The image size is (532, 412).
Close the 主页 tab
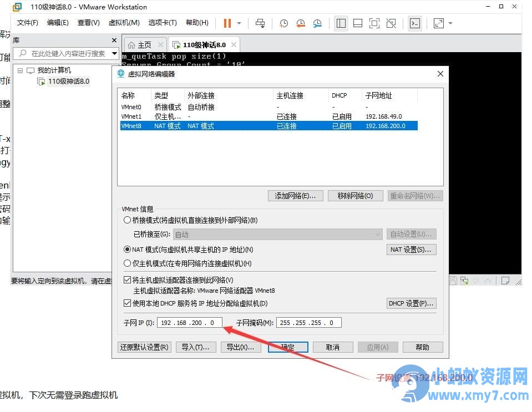click(160, 45)
